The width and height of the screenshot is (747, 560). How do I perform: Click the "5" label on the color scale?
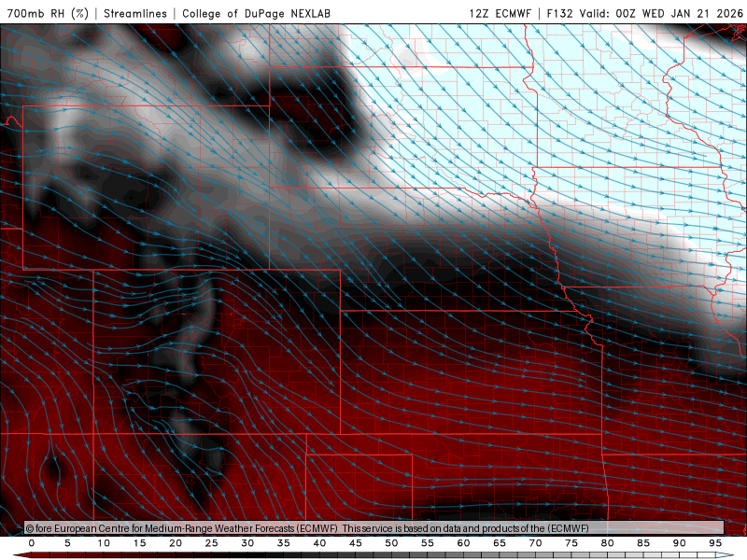(x=67, y=543)
